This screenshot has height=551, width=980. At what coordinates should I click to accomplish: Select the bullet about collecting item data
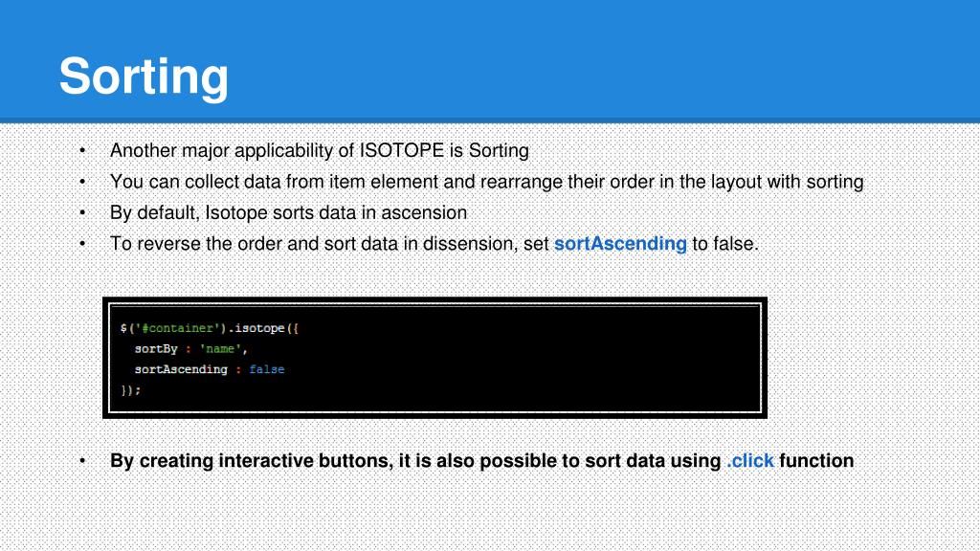[x=487, y=182]
